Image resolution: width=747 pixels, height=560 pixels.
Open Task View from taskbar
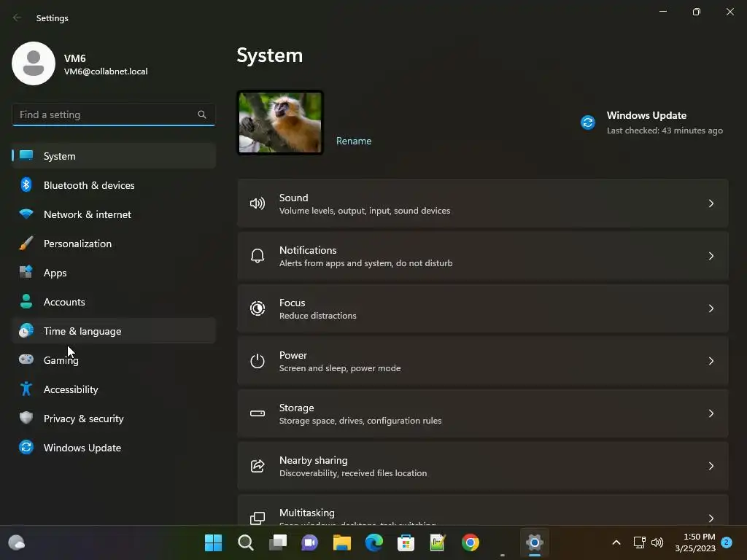[278, 542]
